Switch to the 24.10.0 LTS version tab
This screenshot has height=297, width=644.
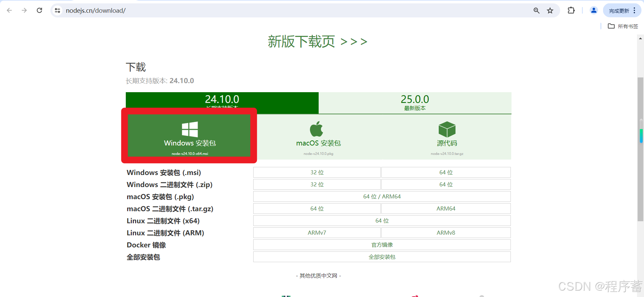[222, 103]
